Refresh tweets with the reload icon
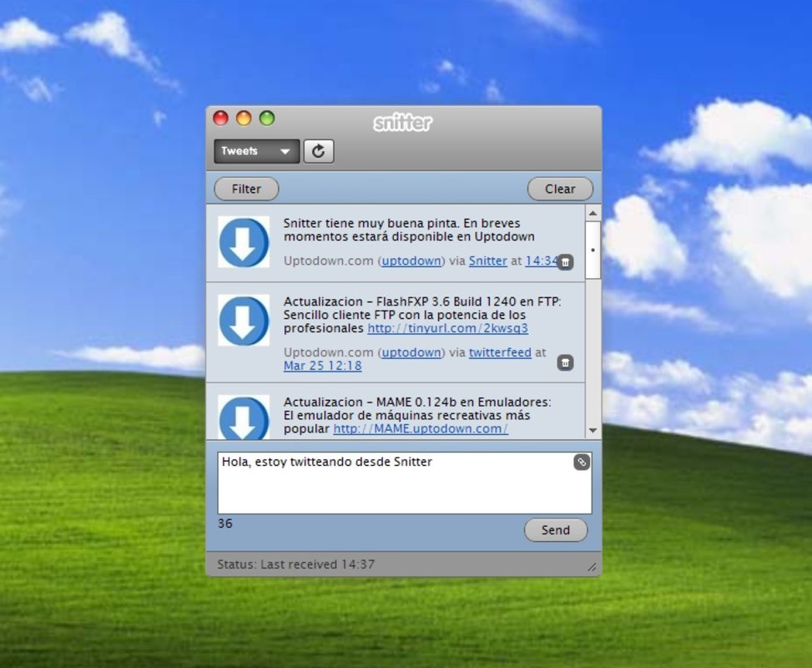This screenshot has width=812, height=668. pos(319,151)
